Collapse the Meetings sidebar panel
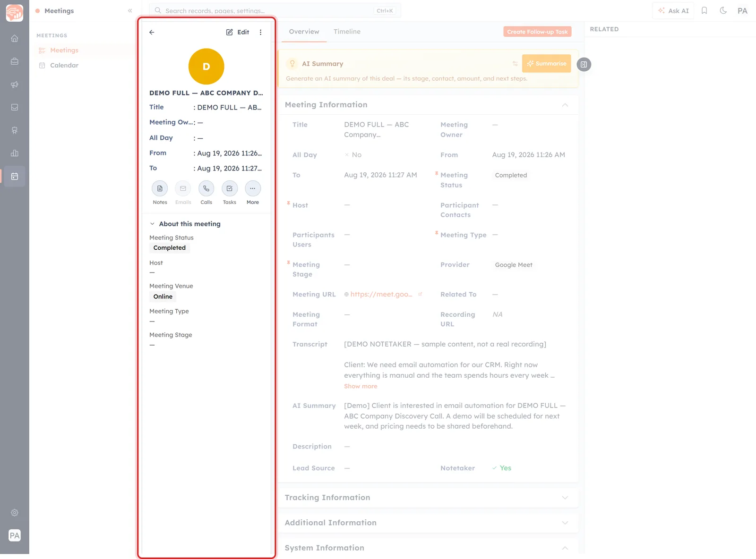The height and width of the screenshot is (559, 756). tap(130, 10)
